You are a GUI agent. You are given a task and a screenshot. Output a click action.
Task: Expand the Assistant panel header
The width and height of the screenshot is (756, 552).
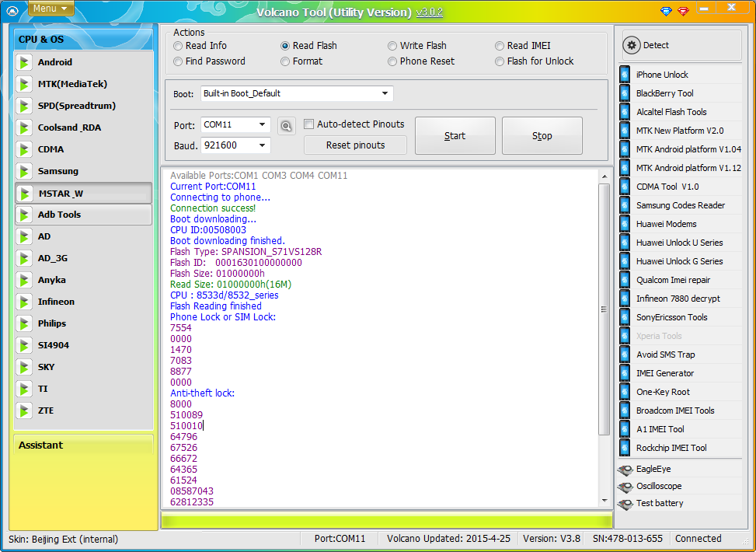[83, 445]
